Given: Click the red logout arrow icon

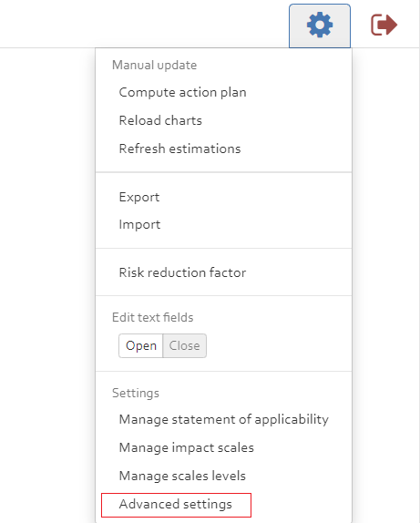Looking at the screenshot, I should (x=384, y=25).
